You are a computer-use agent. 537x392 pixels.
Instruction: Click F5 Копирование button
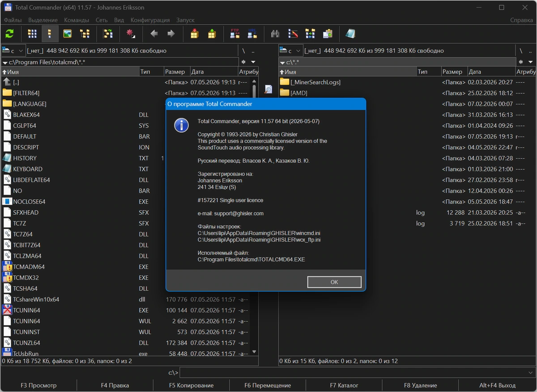coord(191,385)
